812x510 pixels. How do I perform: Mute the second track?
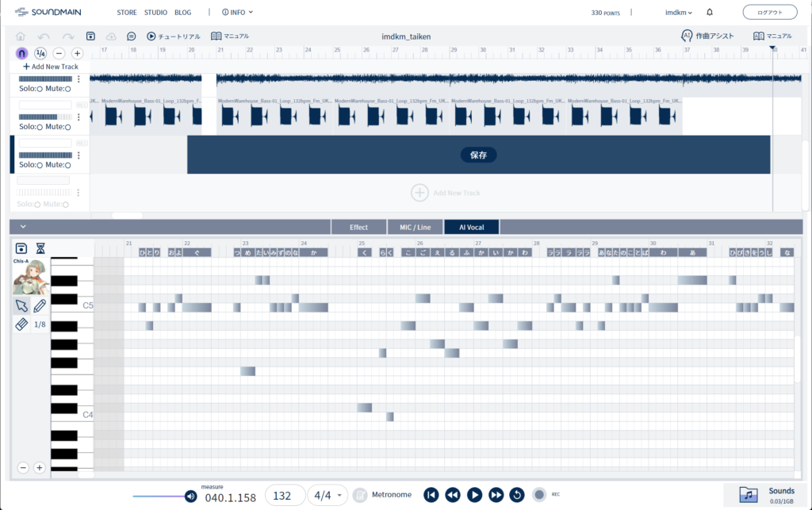[x=67, y=127]
